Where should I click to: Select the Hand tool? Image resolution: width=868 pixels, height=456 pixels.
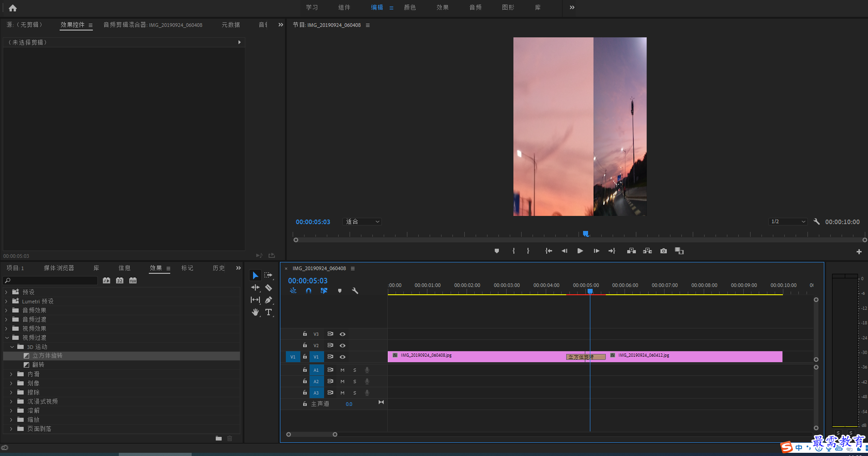255,312
